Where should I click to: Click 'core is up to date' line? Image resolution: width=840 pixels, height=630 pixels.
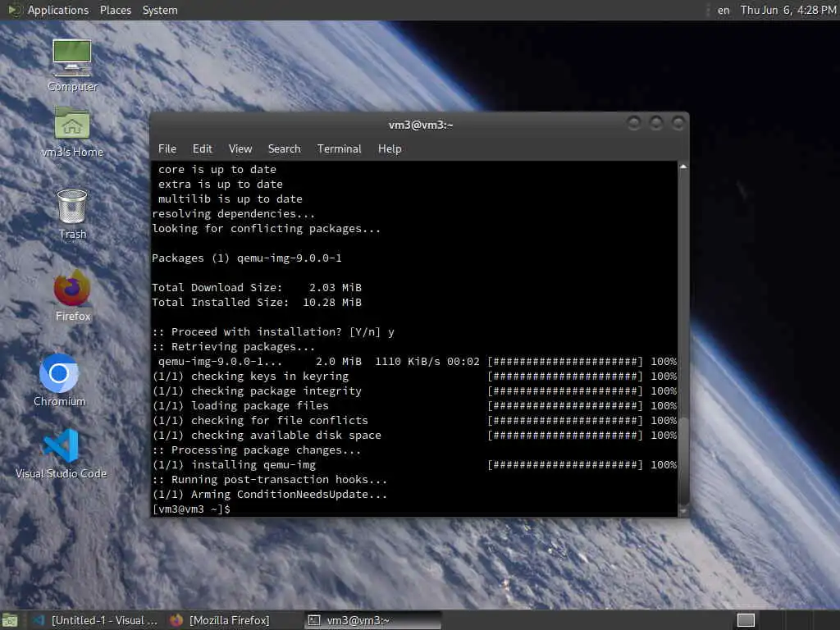pos(217,169)
